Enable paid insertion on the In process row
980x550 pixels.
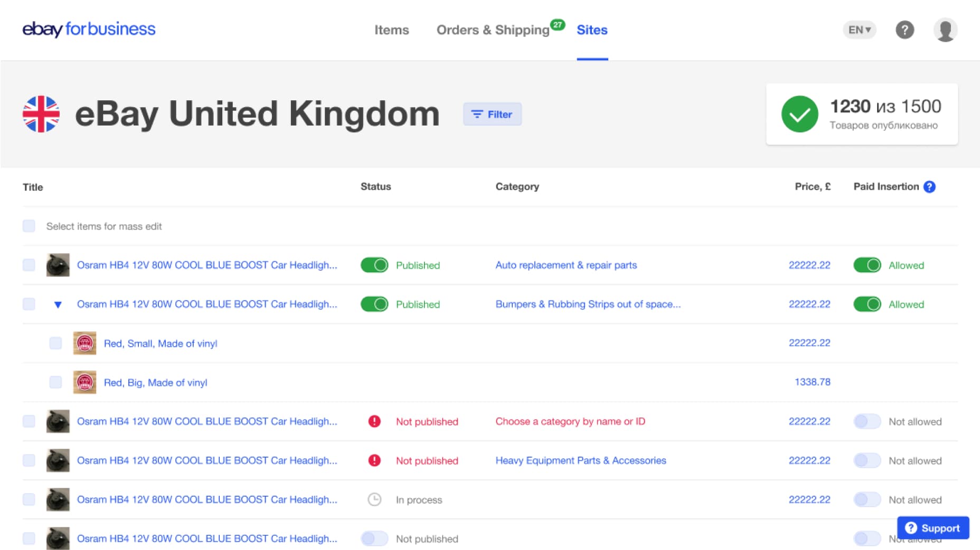click(x=867, y=499)
